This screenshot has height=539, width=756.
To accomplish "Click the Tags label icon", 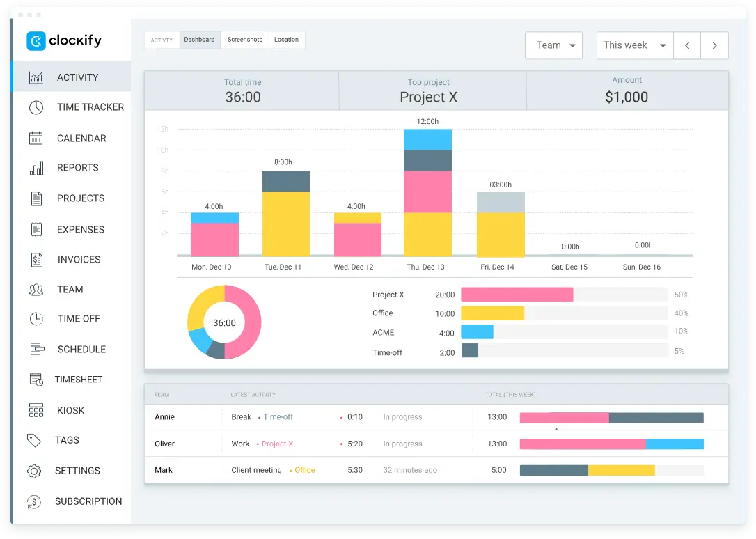I will [34, 440].
